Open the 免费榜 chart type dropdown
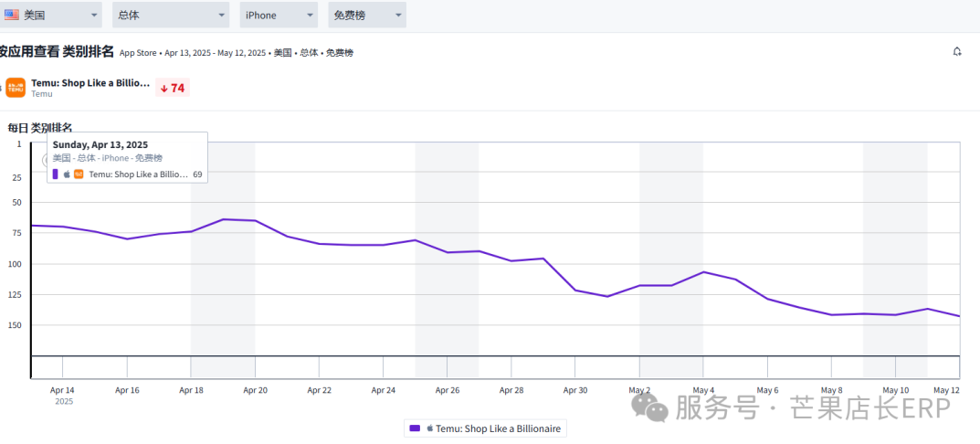This screenshot has width=980, height=444. 367,15
